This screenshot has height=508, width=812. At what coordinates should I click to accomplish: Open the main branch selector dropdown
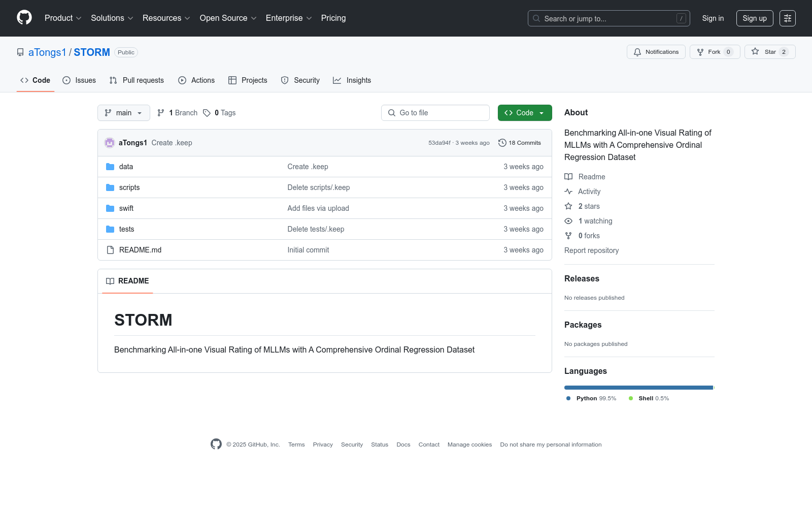(x=124, y=113)
